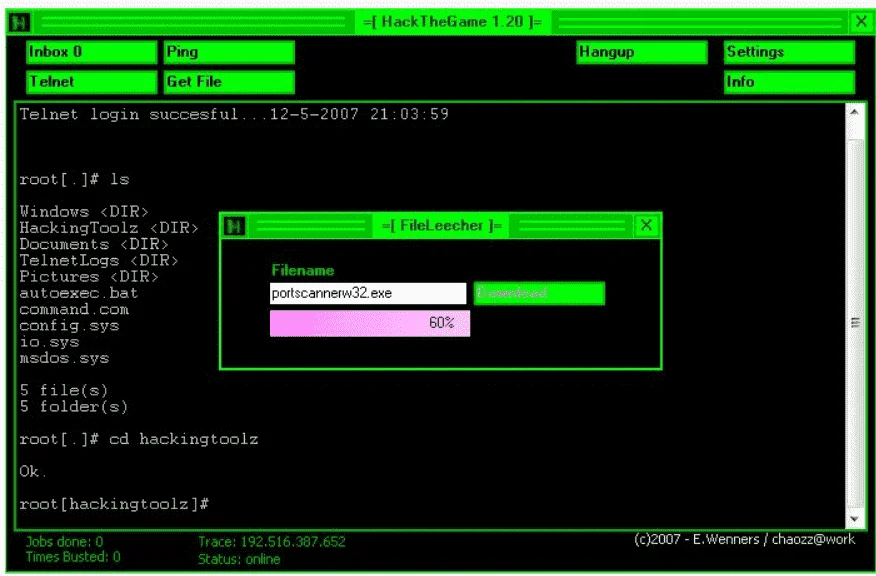This screenshot has height=576, width=876.
Task: Open the Settings button
Action: 789,53
